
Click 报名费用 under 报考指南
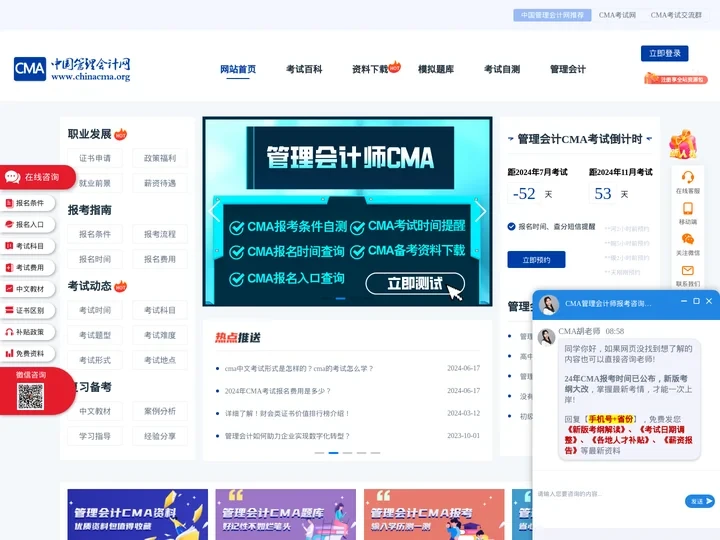[x=160, y=259]
